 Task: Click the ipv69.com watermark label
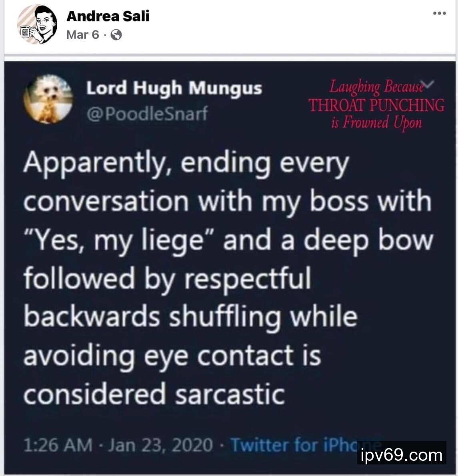pos(402,454)
